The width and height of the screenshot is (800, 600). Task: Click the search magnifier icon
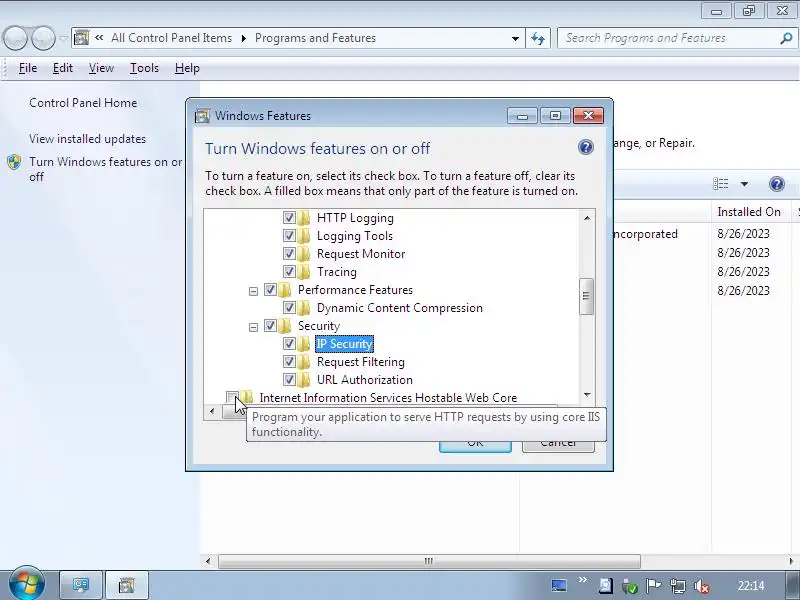(x=786, y=38)
